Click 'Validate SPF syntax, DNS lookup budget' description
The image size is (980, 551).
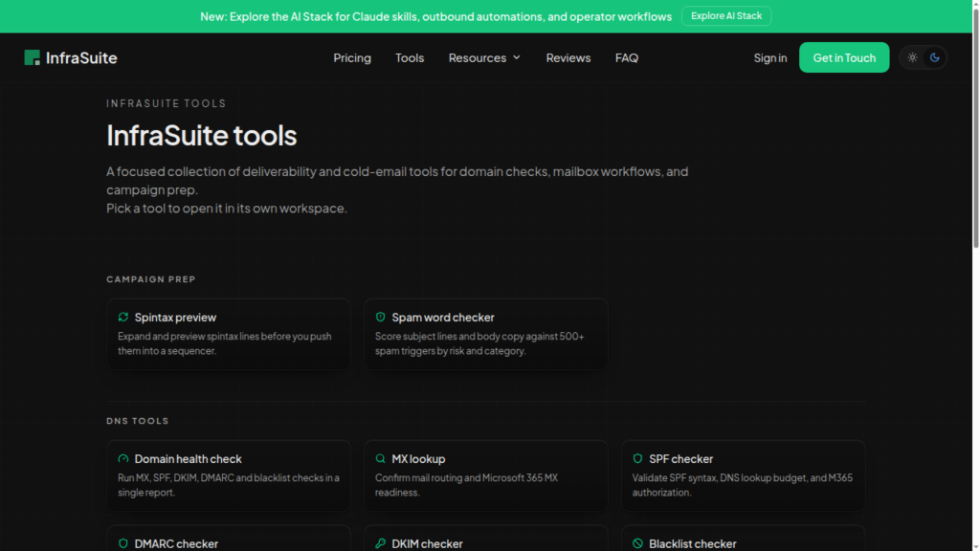click(x=742, y=485)
